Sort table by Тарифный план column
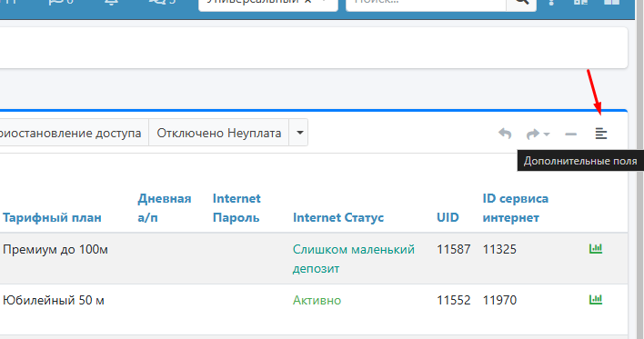This screenshot has height=339, width=644. [52, 217]
